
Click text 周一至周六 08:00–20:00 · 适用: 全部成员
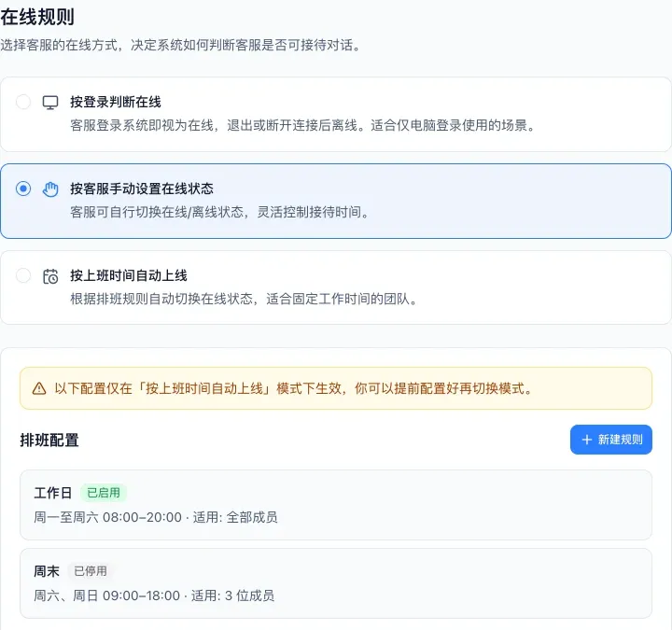[156, 517]
